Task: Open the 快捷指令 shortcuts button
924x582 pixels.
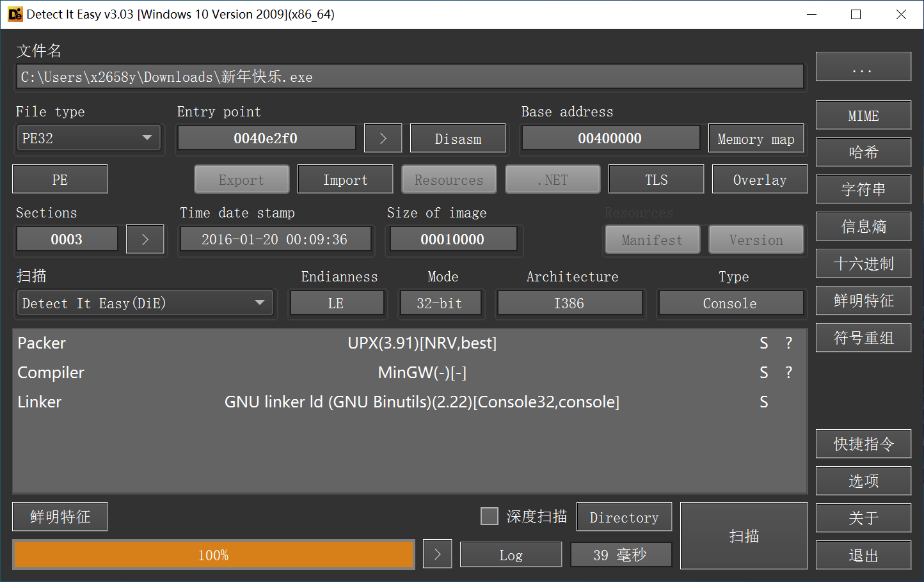Action: pyautogui.click(x=863, y=444)
